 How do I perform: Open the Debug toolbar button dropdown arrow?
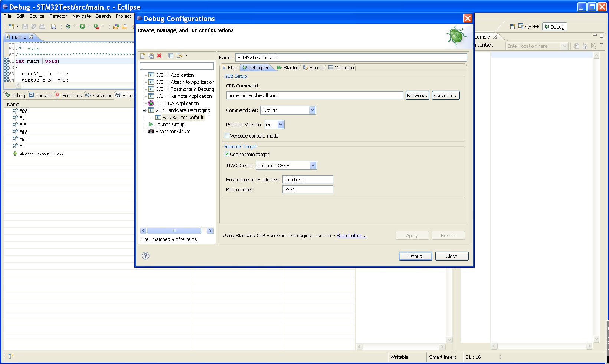(x=75, y=26)
